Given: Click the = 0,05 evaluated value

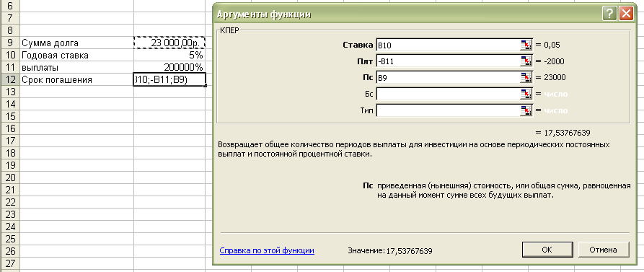Looking at the screenshot, I should click(548, 45).
